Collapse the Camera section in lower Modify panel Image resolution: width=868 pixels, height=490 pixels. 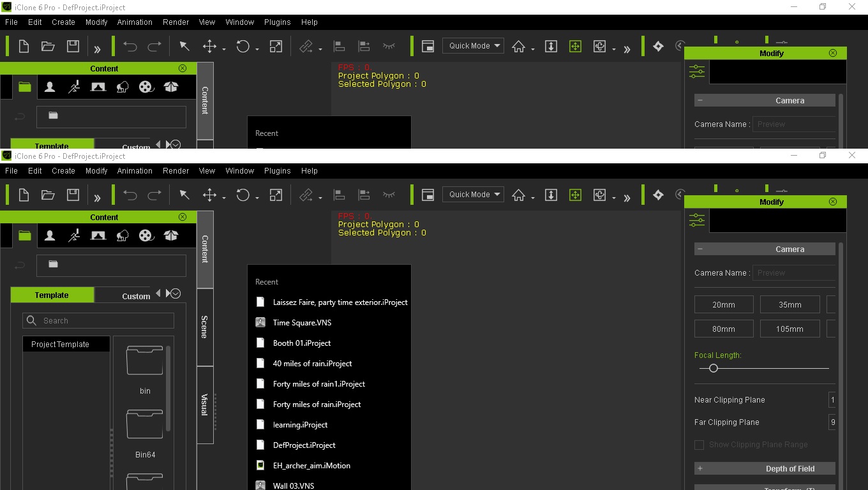(700, 249)
